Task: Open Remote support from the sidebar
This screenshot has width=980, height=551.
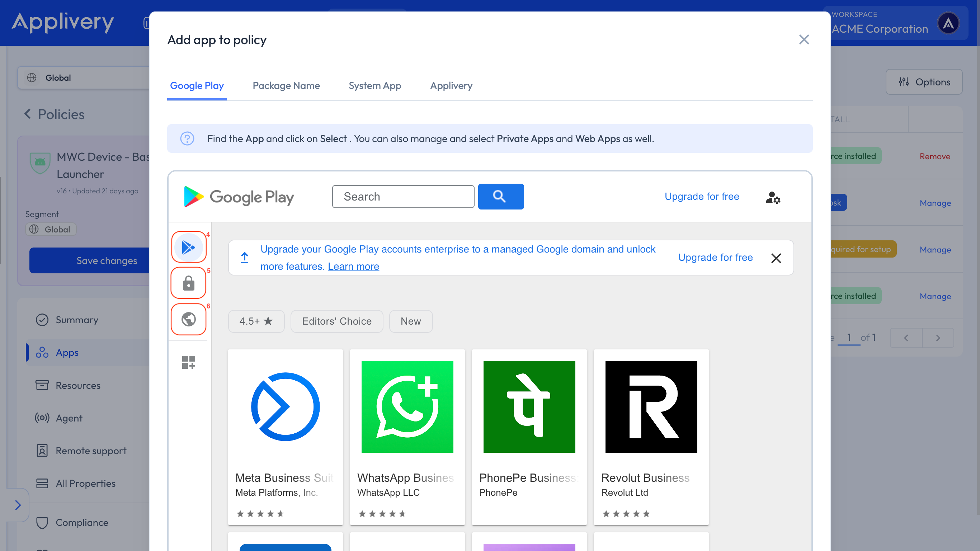Action: coord(91,451)
